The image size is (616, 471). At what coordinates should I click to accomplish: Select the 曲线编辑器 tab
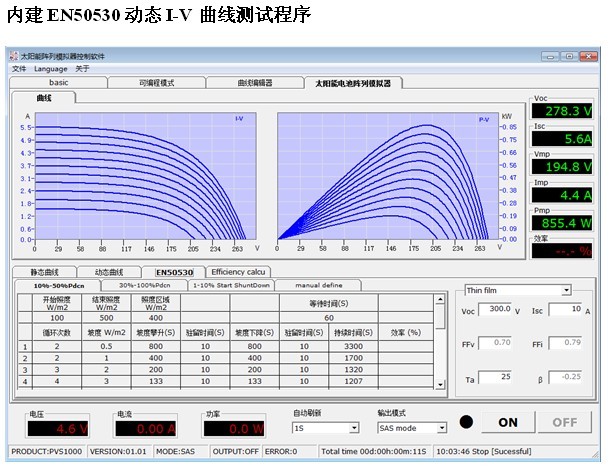click(x=254, y=83)
